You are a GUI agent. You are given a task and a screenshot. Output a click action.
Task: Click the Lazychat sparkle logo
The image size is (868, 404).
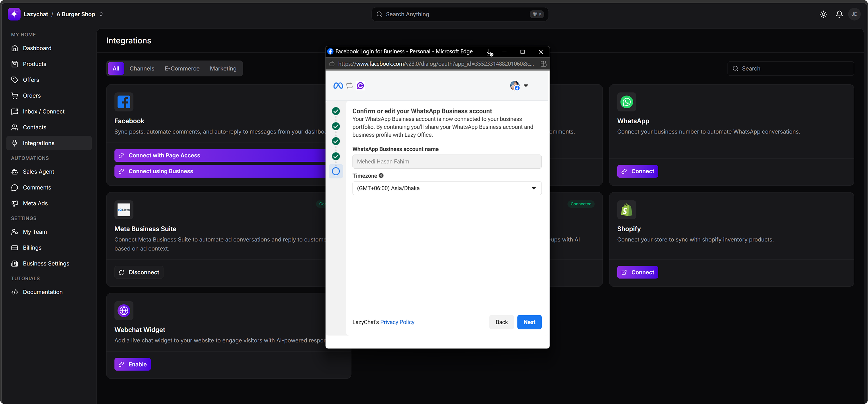click(x=14, y=14)
